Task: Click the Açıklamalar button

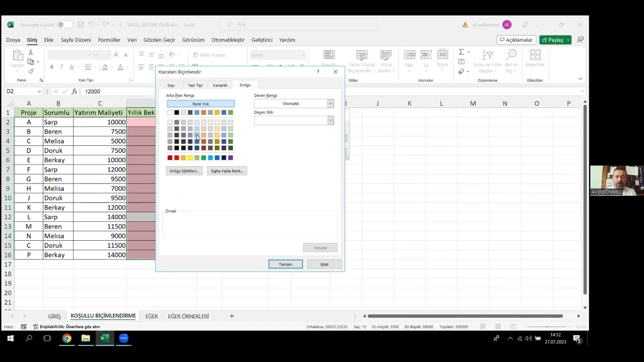Action: click(516, 40)
